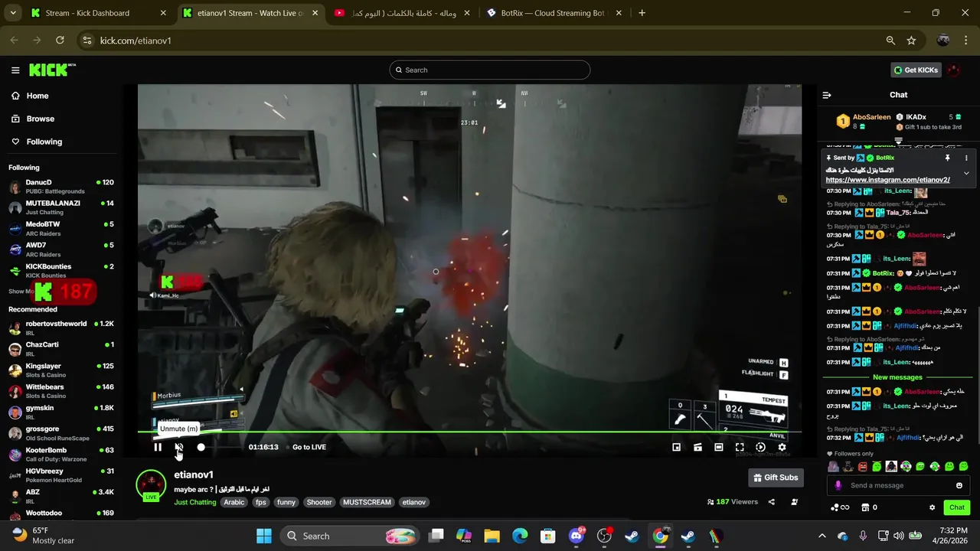
Task: Open the video player settings gear
Action: (782, 447)
